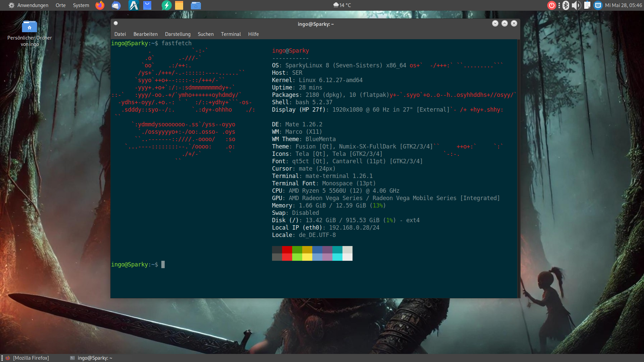Click the blue shopping bag software icon

(x=147, y=5)
